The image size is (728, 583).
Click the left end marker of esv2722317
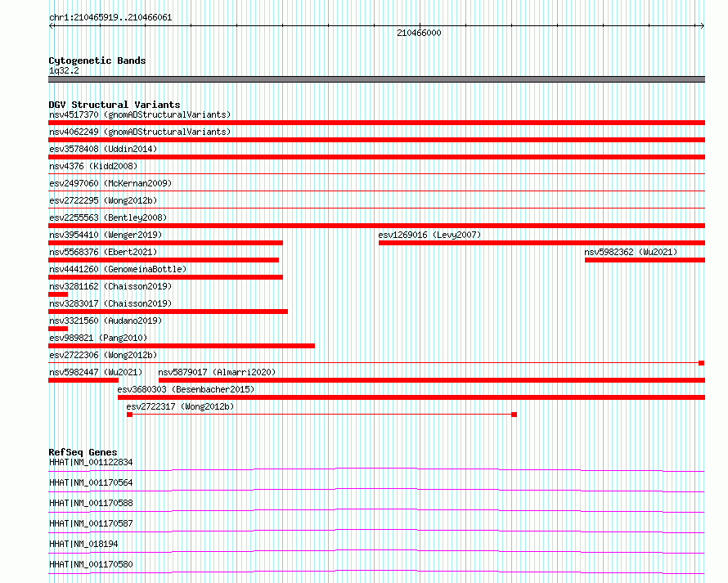click(129, 415)
